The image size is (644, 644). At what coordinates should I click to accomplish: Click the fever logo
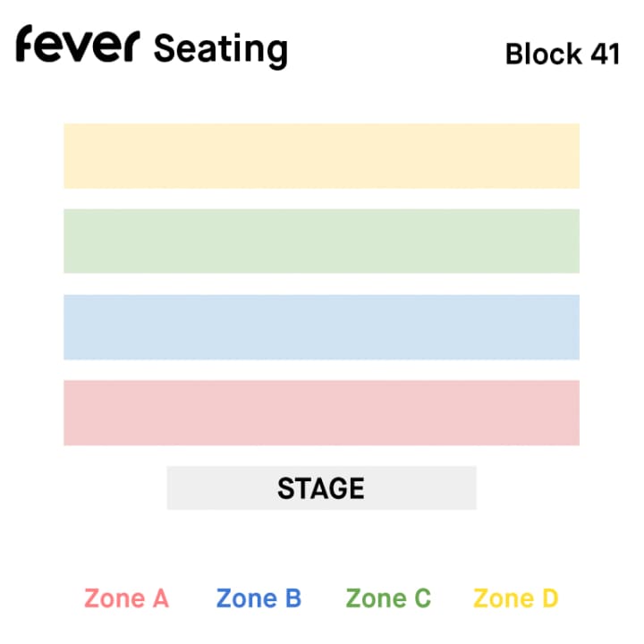[78, 44]
